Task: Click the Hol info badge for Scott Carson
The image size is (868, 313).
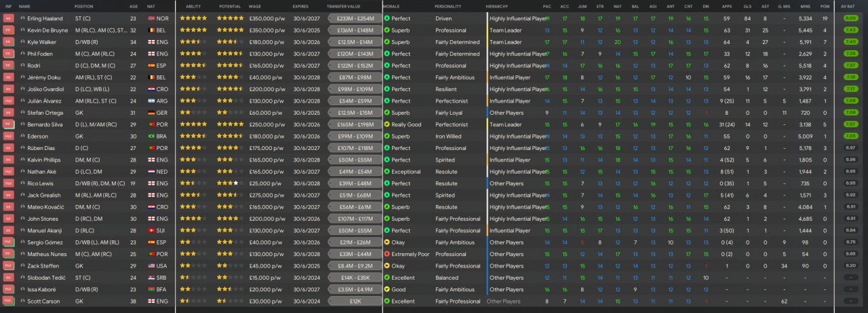Action: 8,301
